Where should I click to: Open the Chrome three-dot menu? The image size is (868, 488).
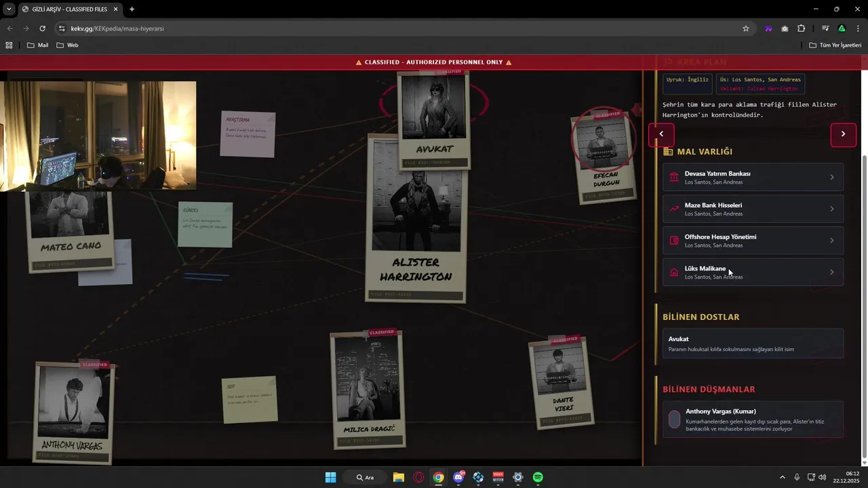point(858,28)
